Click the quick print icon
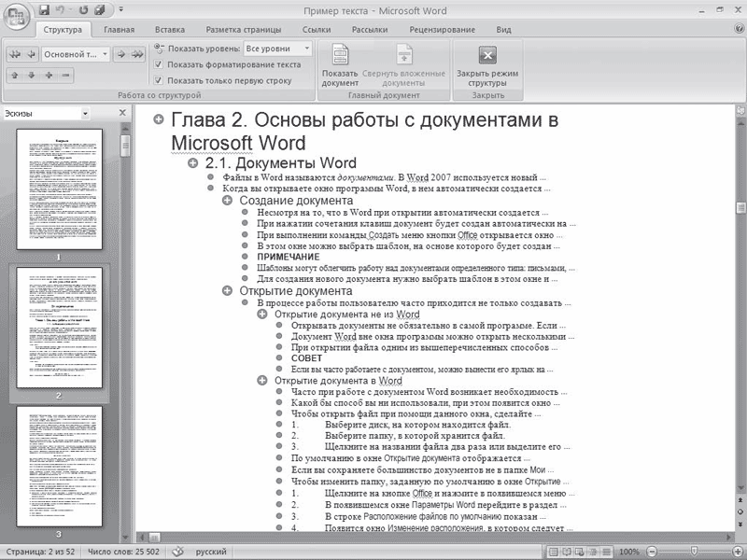The height and width of the screenshot is (560, 747). [x=100, y=10]
